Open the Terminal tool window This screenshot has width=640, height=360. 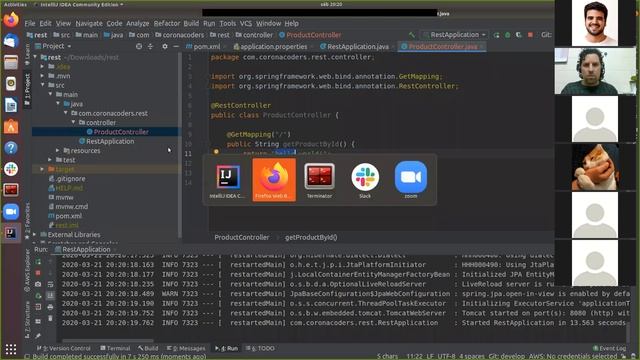point(115,348)
